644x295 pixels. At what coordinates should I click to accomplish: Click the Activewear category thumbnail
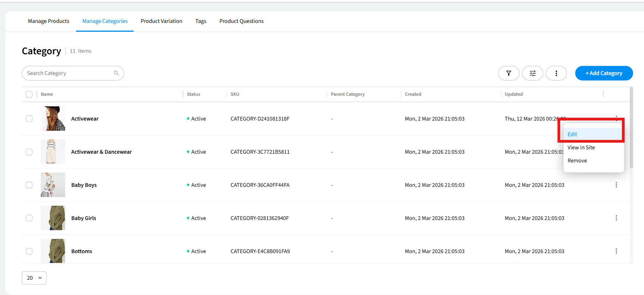[x=53, y=119]
